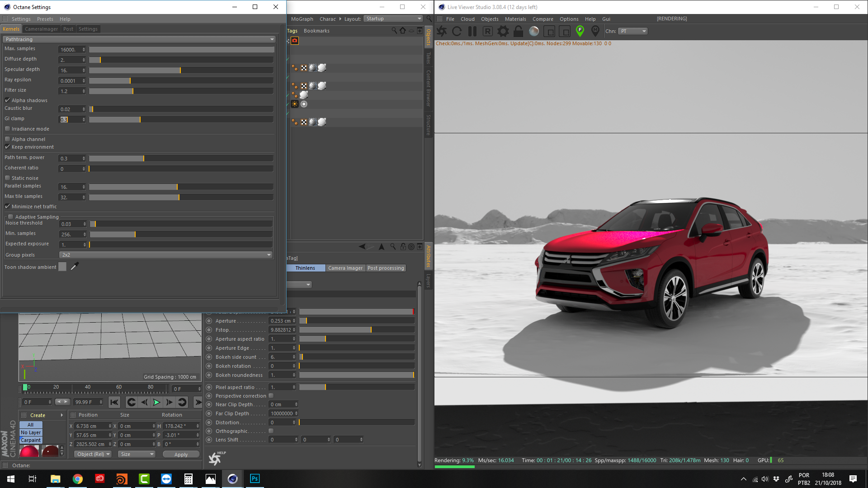The image size is (868, 488).
Task: Toggle Keep environment checkbox
Action: point(8,147)
